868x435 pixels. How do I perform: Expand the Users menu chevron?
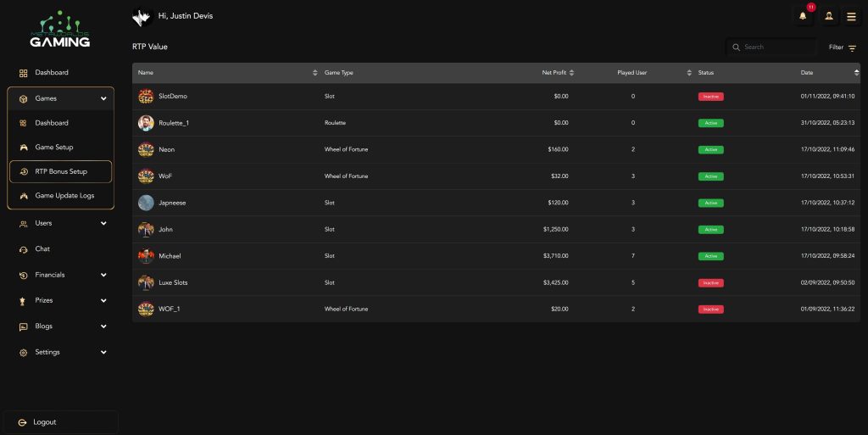coord(103,224)
